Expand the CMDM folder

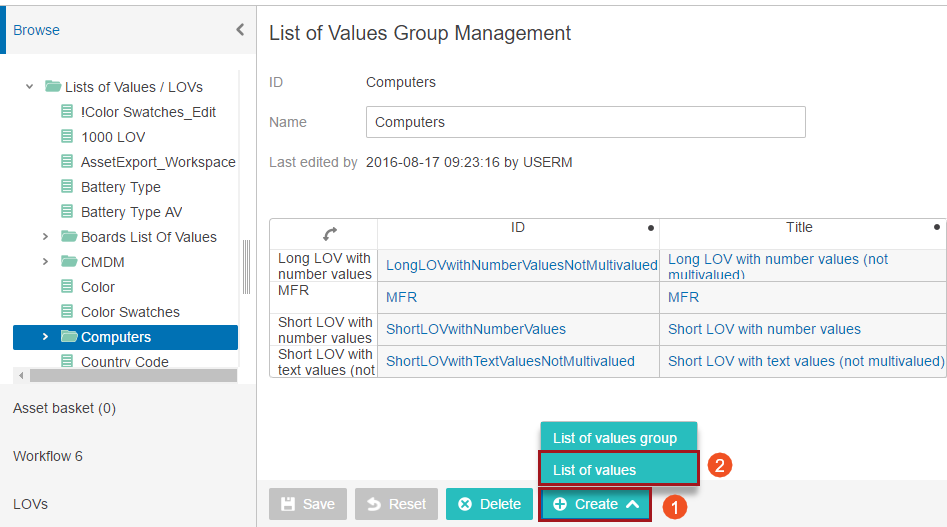(45, 261)
